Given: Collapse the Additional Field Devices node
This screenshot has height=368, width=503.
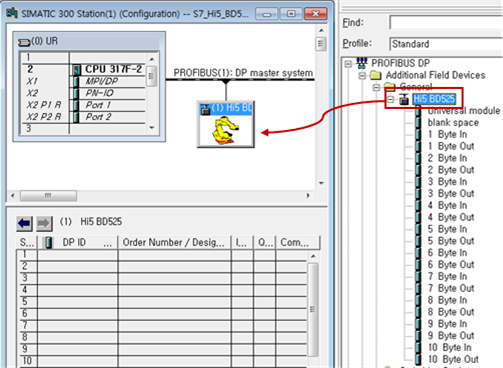Looking at the screenshot, I should tap(362, 76).
